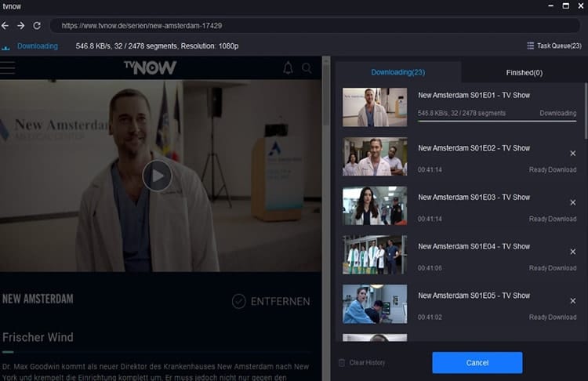Go back with the browser back arrow
Image resolution: width=588 pixels, height=381 pixels.
(x=5, y=26)
